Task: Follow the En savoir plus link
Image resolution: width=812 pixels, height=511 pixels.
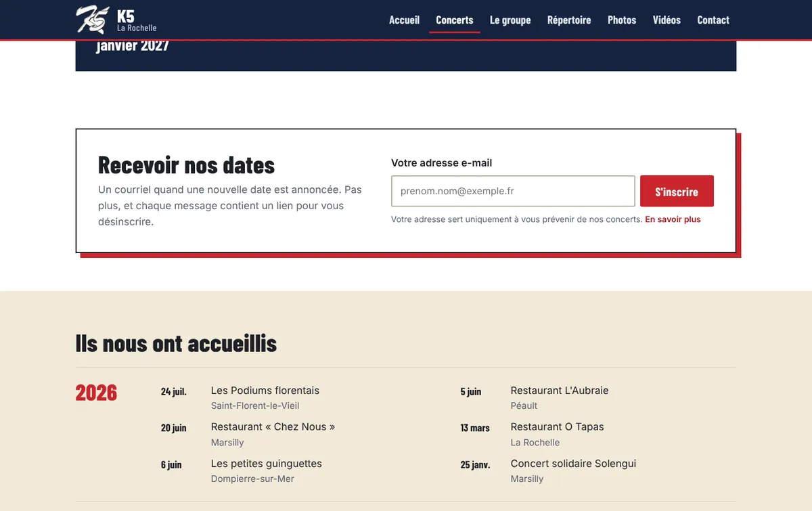Action: [673, 219]
